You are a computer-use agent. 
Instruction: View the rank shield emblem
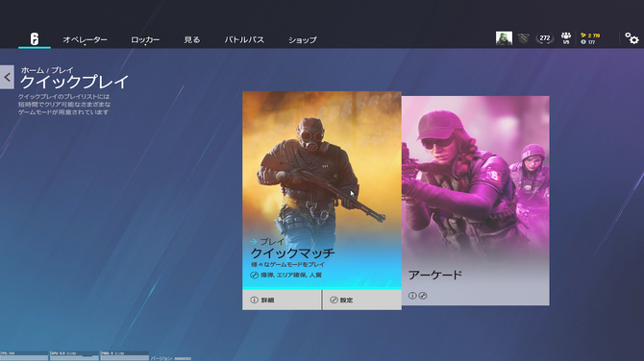[x=523, y=38]
